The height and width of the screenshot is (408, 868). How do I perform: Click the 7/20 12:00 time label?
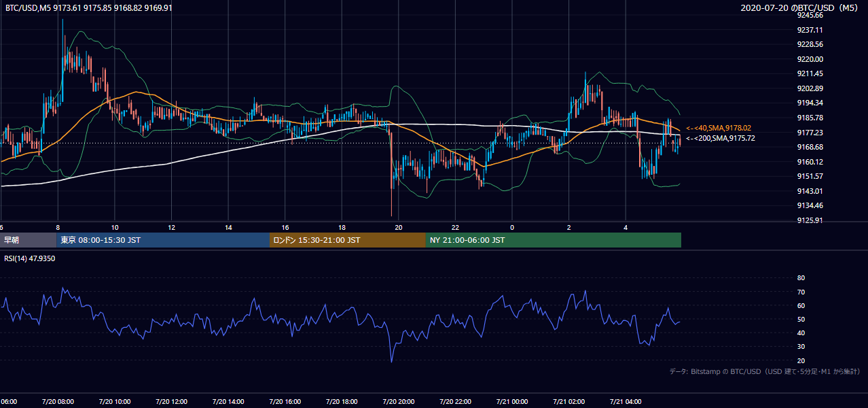click(171, 401)
